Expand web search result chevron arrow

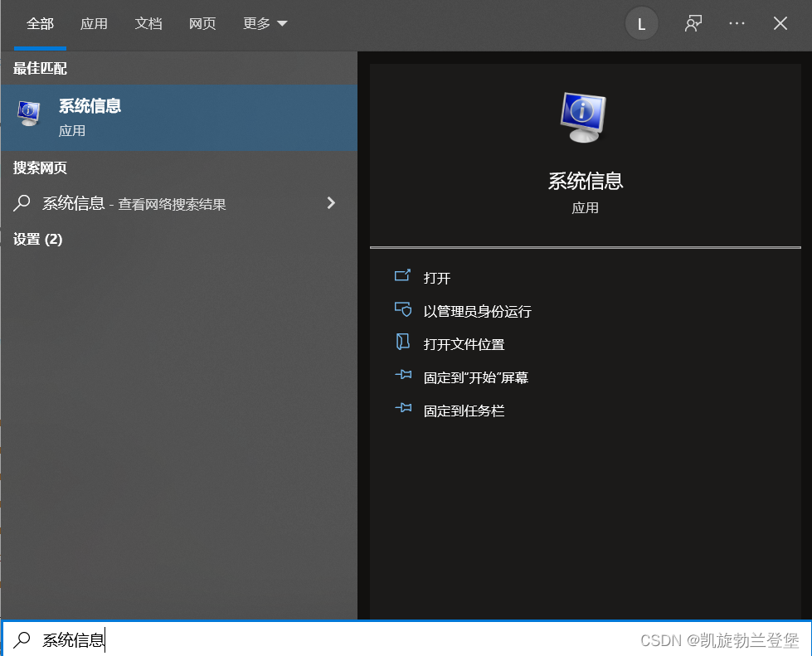click(331, 203)
